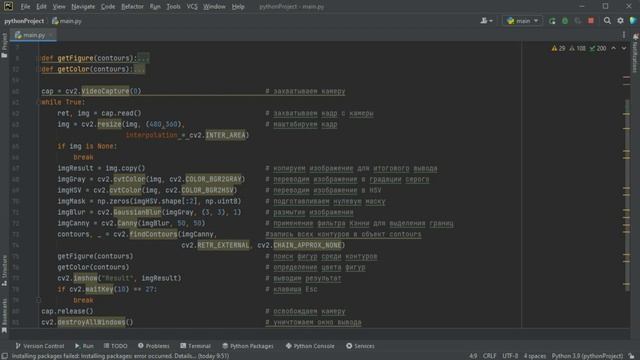Open the TODO tool window

[116, 346]
